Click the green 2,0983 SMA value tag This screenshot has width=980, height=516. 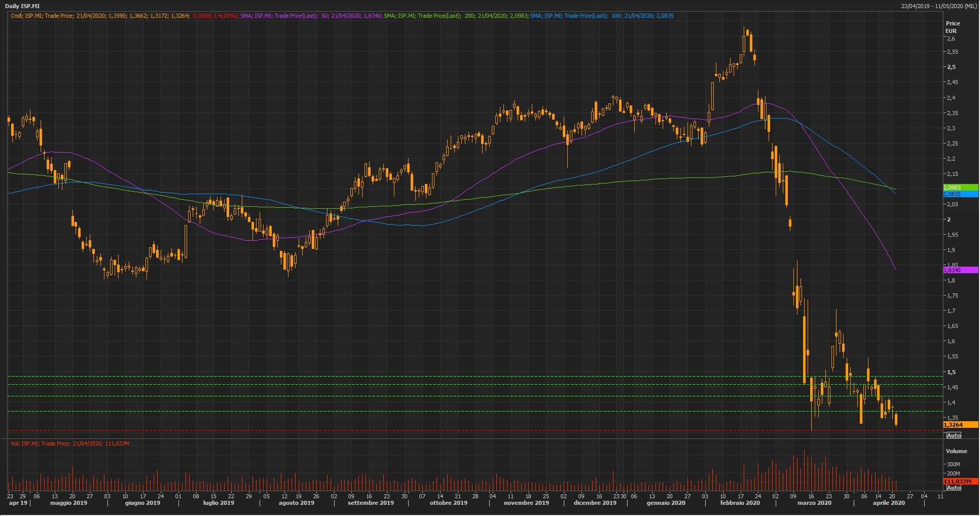(x=960, y=188)
